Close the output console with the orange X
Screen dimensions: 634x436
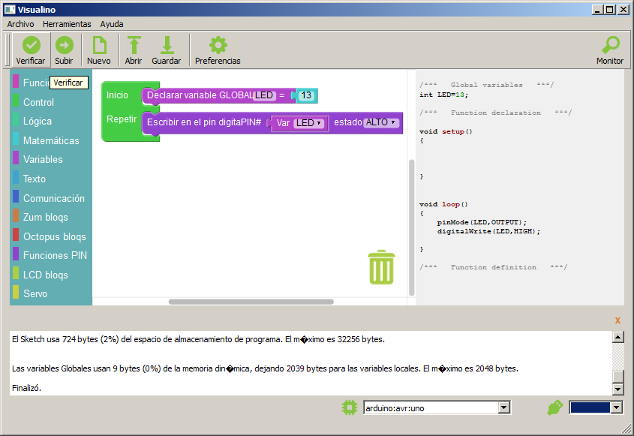[x=617, y=320]
